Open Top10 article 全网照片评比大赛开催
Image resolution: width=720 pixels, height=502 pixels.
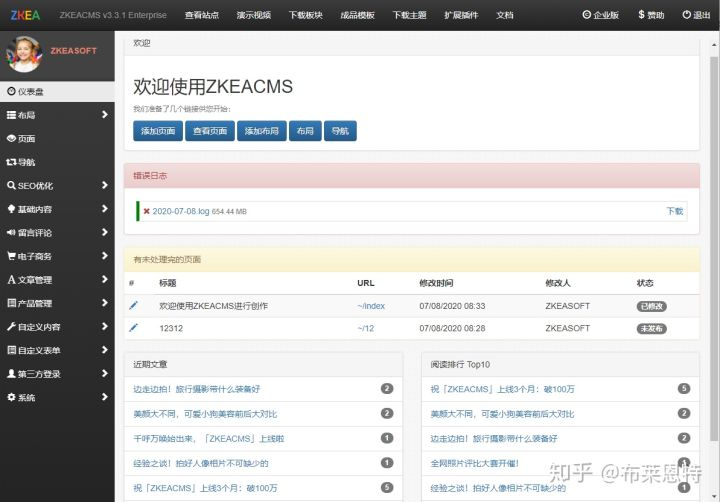[x=474, y=463]
